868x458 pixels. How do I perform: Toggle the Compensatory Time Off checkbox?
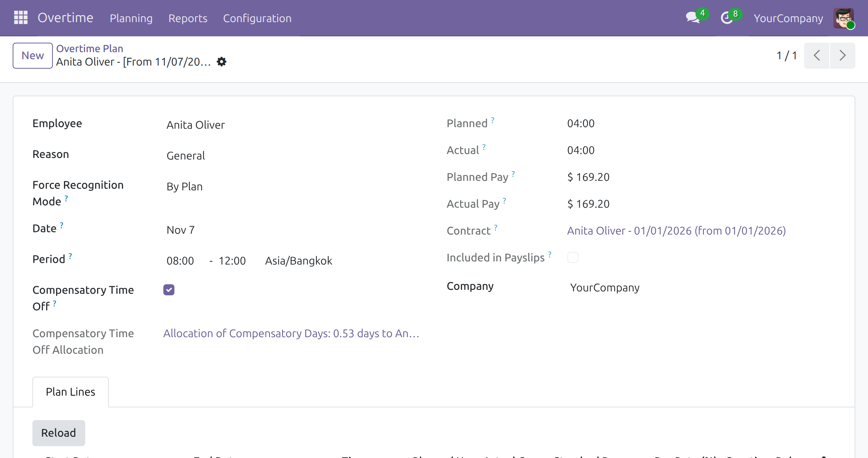click(169, 290)
